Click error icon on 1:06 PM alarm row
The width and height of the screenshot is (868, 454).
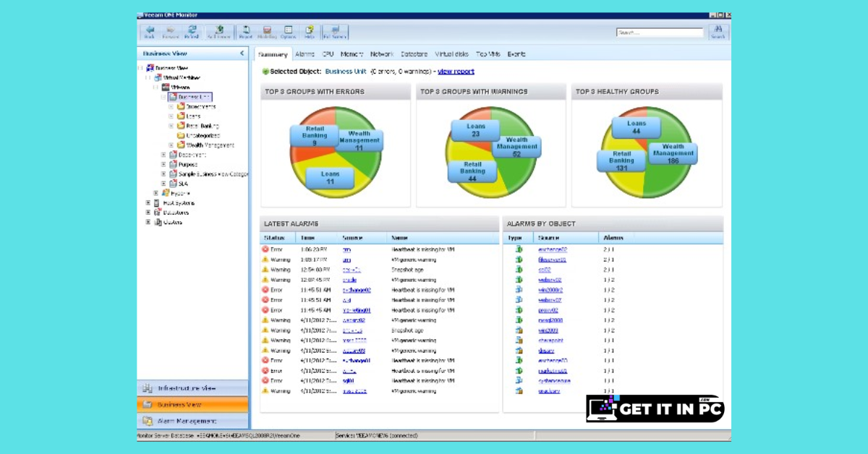tap(265, 249)
